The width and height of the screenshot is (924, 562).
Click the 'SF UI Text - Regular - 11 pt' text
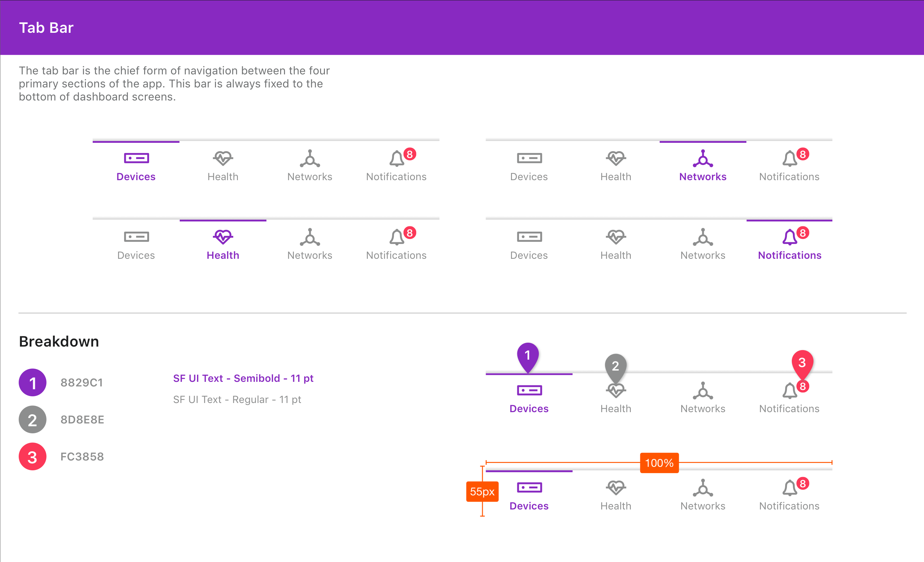tap(238, 399)
